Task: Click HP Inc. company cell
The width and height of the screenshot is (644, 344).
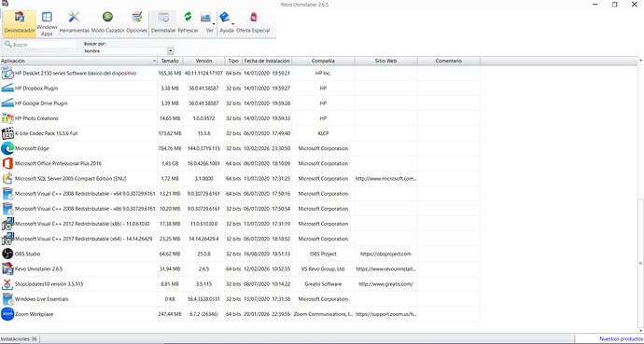Action: point(323,74)
